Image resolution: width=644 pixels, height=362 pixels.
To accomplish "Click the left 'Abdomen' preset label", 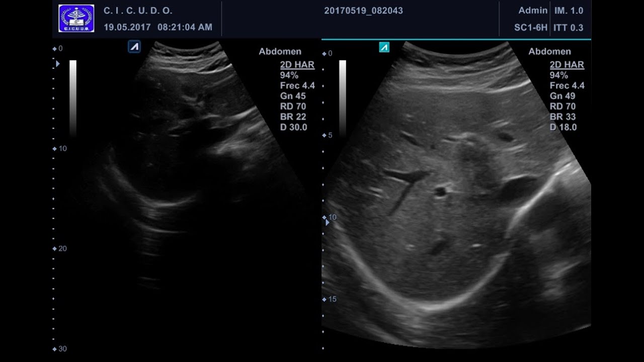I will click(x=280, y=51).
